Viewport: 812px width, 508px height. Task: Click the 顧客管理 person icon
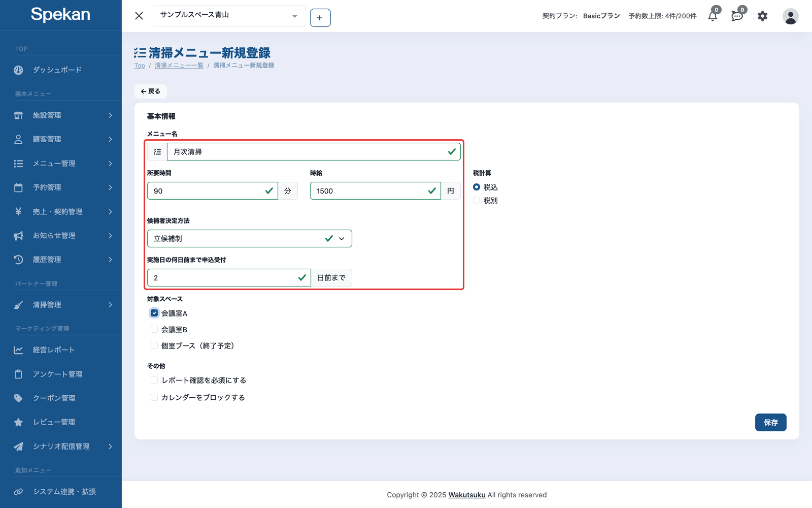(x=18, y=139)
